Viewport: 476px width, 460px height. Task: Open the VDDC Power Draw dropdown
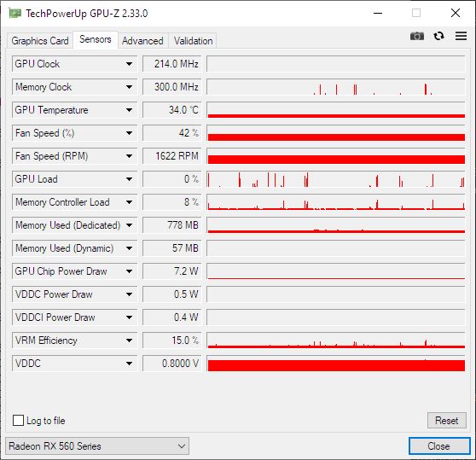129,294
